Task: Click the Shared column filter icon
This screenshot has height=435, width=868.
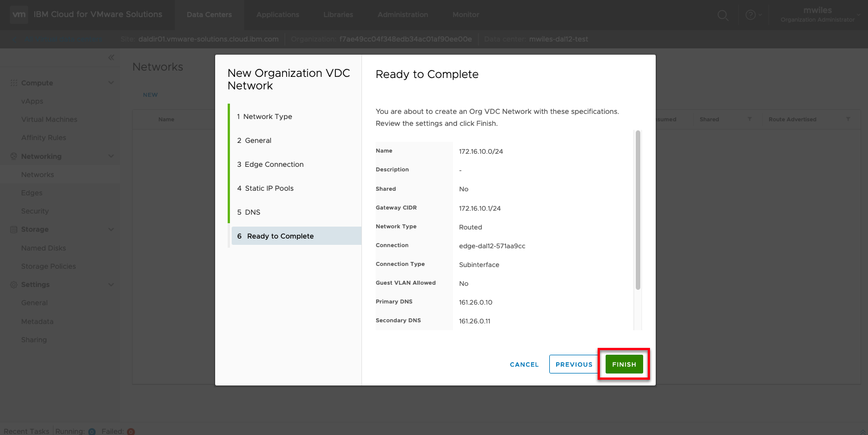Action: click(750, 120)
